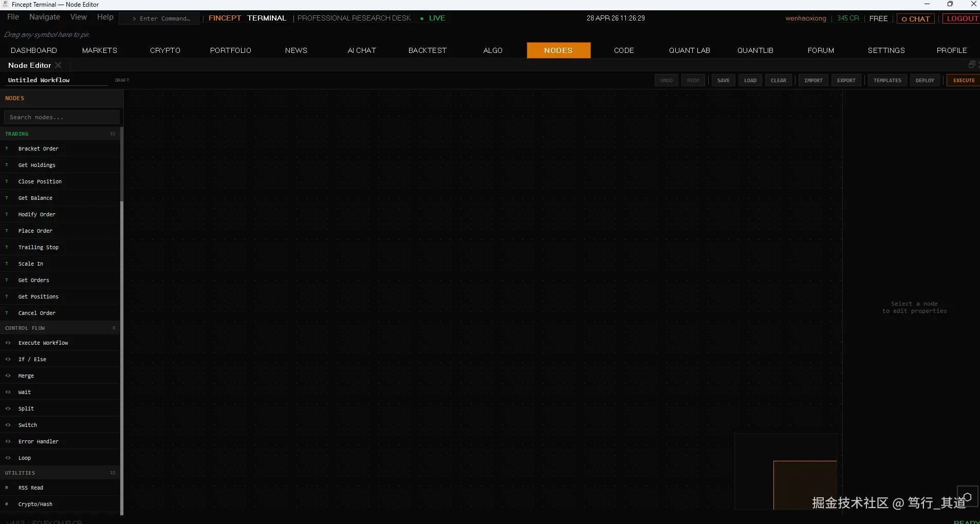Click the 345 CR credits indicator
The height and width of the screenshot is (524, 980).
click(x=848, y=18)
